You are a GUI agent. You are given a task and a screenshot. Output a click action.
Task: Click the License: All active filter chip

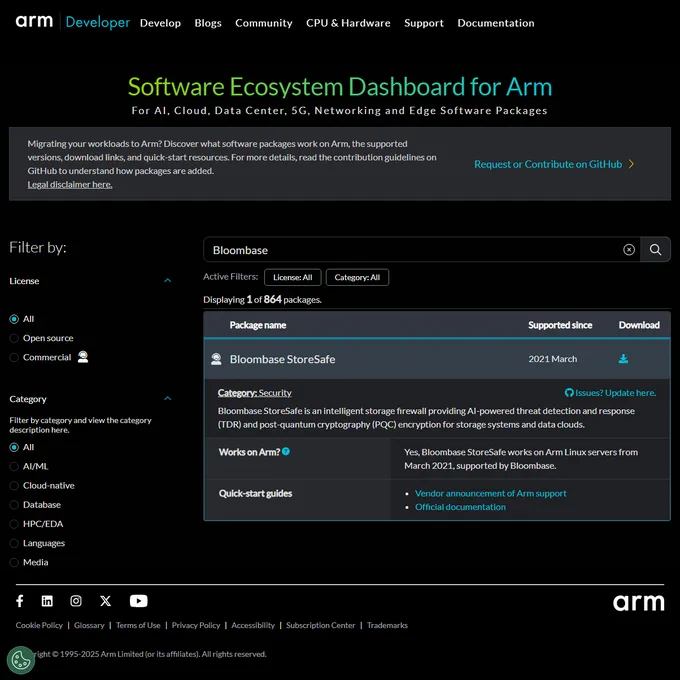point(293,277)
